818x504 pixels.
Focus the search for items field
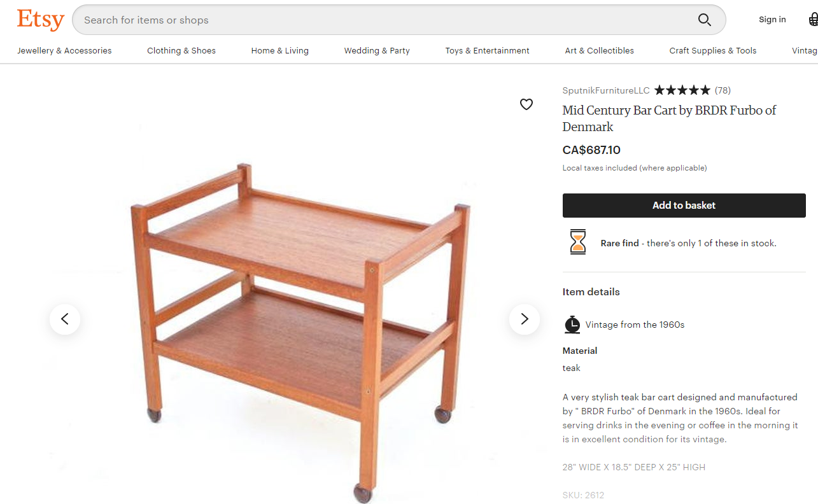pos(382,20)
